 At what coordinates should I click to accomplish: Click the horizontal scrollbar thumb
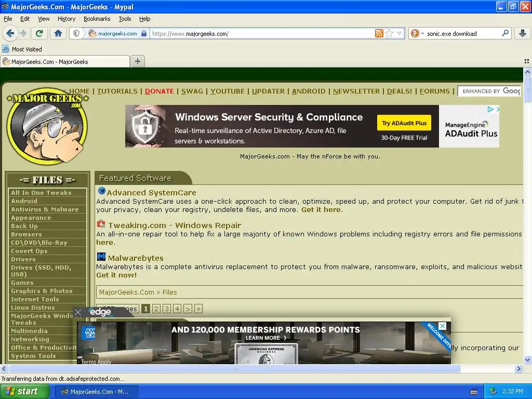click(234, 368)
